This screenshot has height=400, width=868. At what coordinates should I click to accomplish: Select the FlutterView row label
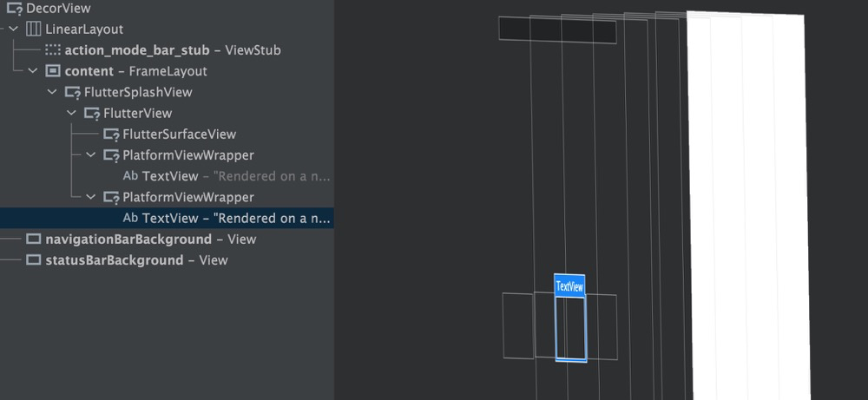(137, 113)
